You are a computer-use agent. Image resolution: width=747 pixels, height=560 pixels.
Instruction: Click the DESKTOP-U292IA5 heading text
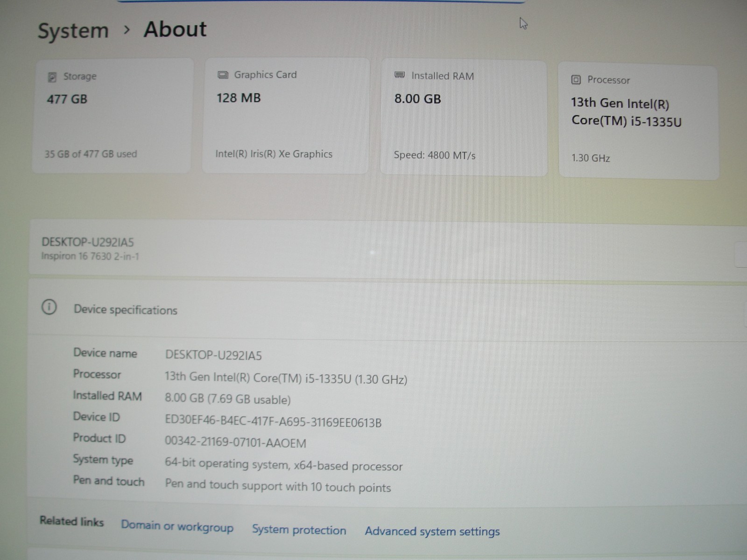(88, 242)
